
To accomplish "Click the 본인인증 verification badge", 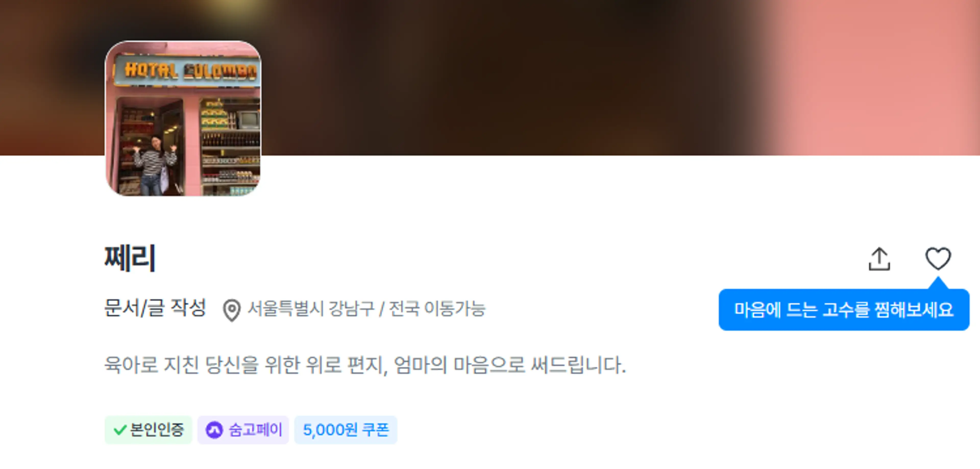I will tap(148, 430).
